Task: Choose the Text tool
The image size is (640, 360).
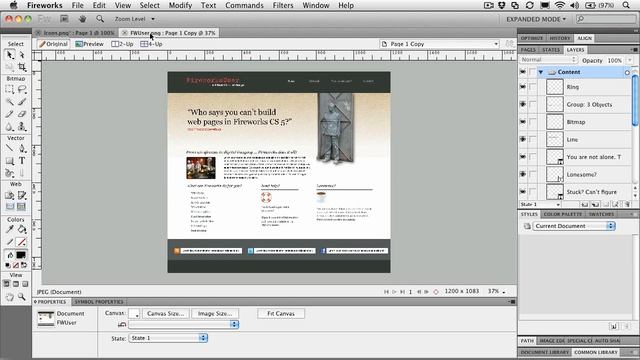Action: pyautogui.click(x=22, y=161)
